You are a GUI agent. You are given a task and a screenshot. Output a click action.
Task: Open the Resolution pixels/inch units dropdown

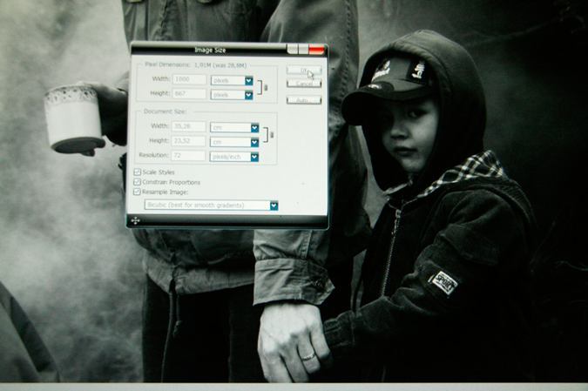coord(234,157)
